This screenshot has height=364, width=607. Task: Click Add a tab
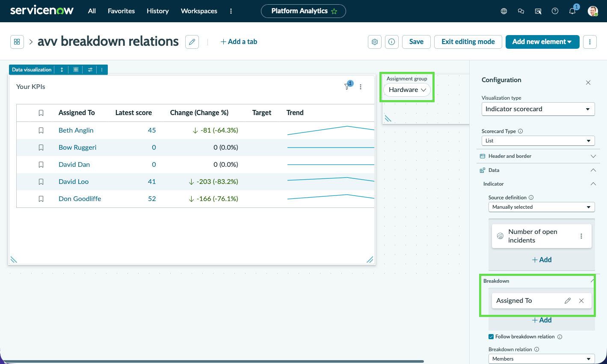(x=239, y=41)
